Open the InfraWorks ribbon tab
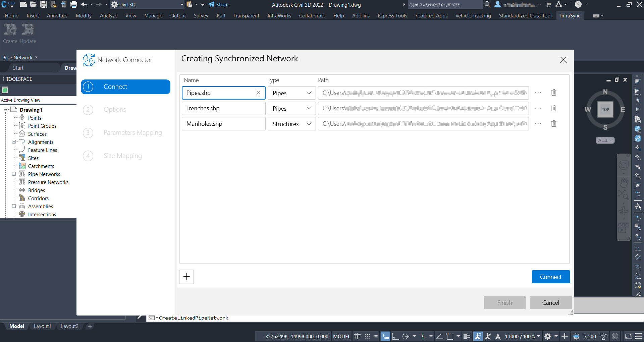 pos(279,16)
